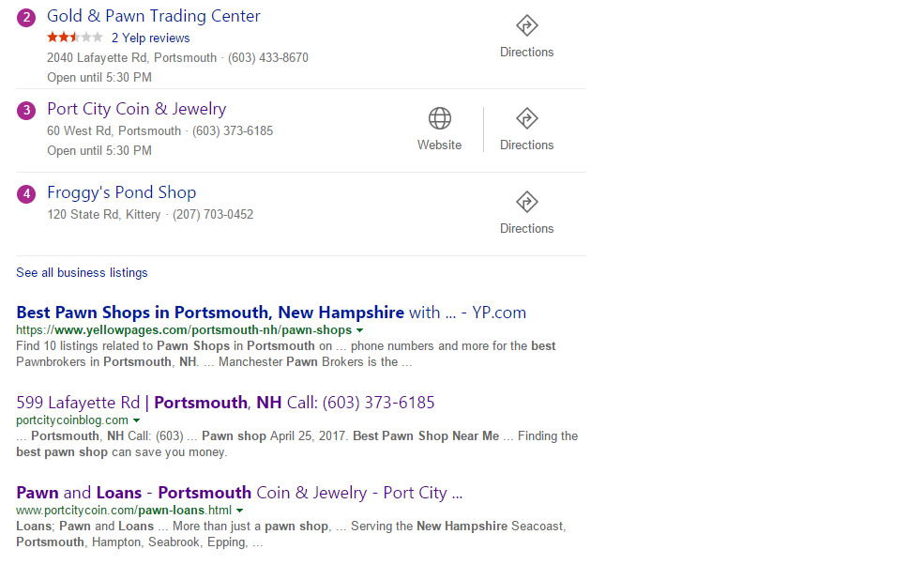924x565 pixels.
Task: Click the purple number 4 map marker
Action: (x=26, y=193)
